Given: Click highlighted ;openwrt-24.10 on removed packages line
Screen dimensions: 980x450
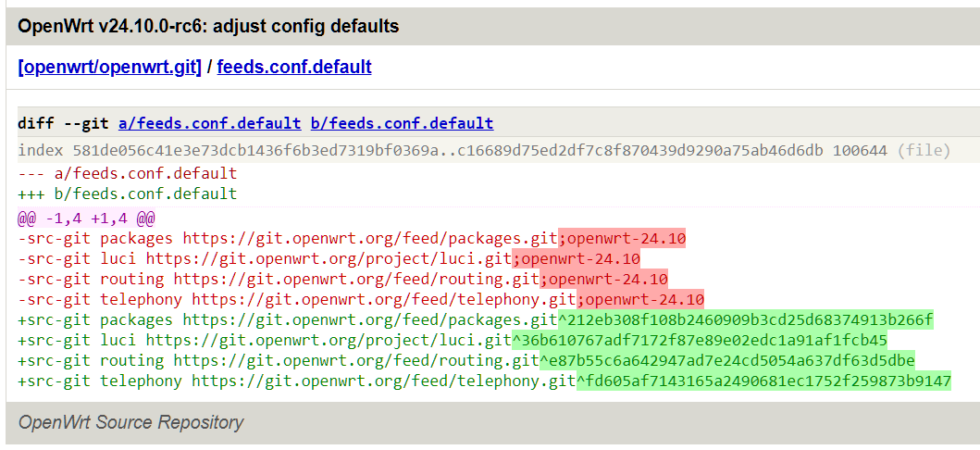Looking at the screenshot, I should pyautogui.click(x=622, y=238).
